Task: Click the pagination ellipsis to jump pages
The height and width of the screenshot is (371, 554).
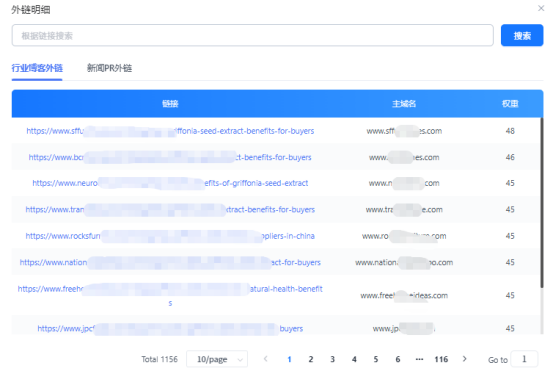Action: [419, 359]
